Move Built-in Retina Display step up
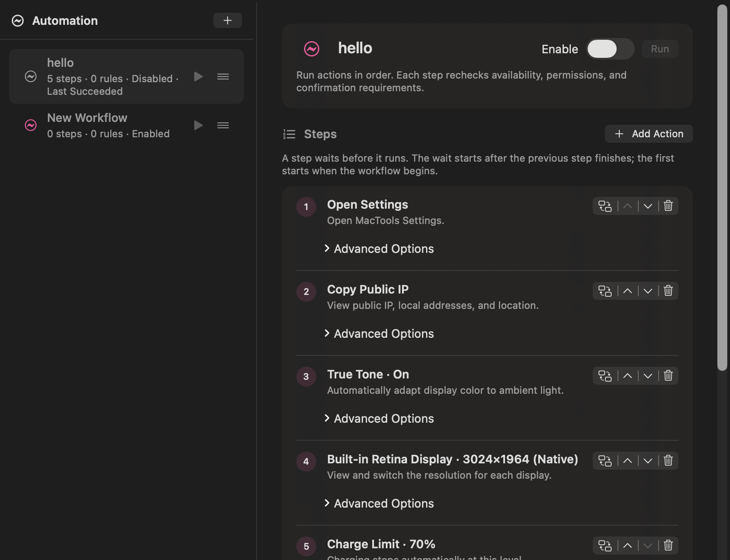 pyautogui.click(x=627, y=461)
